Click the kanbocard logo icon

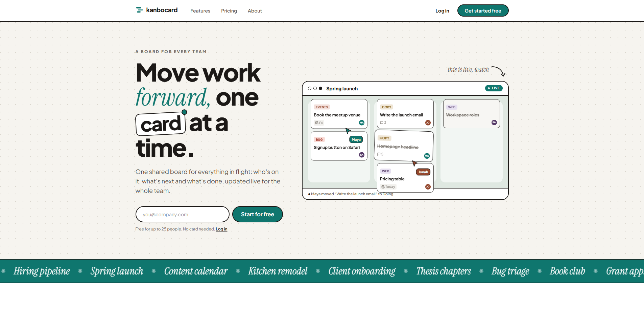tap(139, 10)
